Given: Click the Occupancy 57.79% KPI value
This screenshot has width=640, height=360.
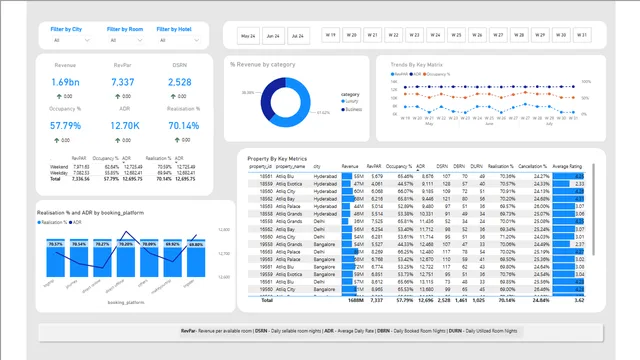Looking at the screenshot, I should pos(65,126).
